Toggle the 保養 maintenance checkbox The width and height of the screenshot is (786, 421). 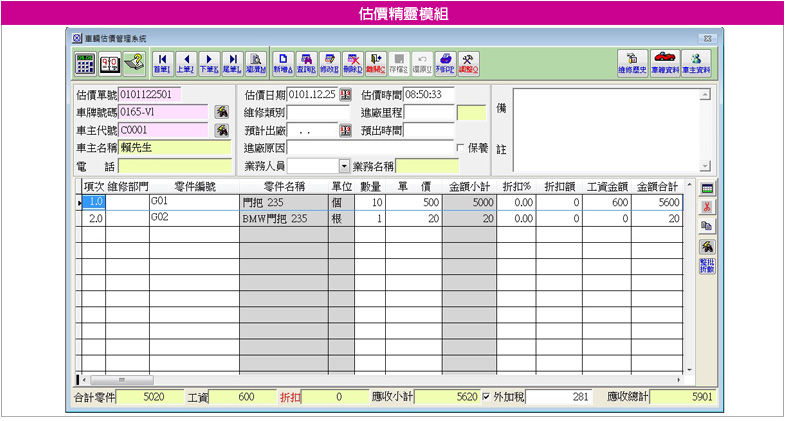pyautogui.click(x=461, y=148)
